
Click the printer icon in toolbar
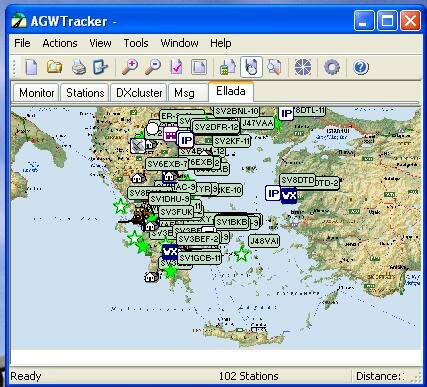point(79,67)
